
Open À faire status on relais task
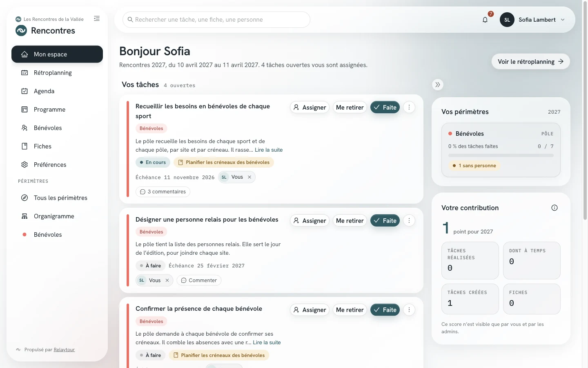coord(151,266)
